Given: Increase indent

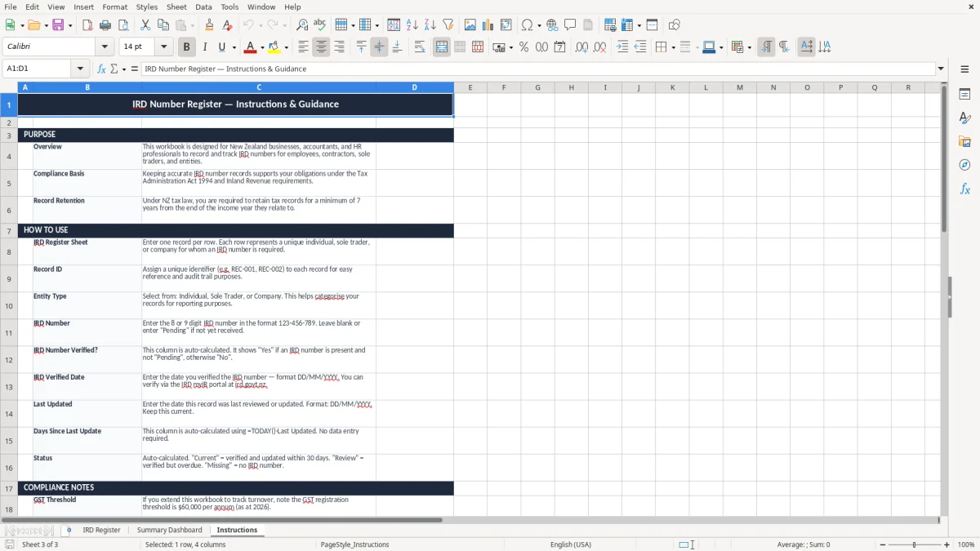Looking at the screenshot, I should (x=623, y=47).
